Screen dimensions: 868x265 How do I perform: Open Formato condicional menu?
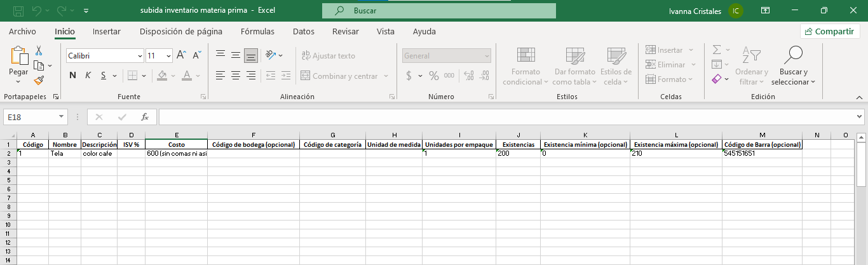click(x=526, y=66)
